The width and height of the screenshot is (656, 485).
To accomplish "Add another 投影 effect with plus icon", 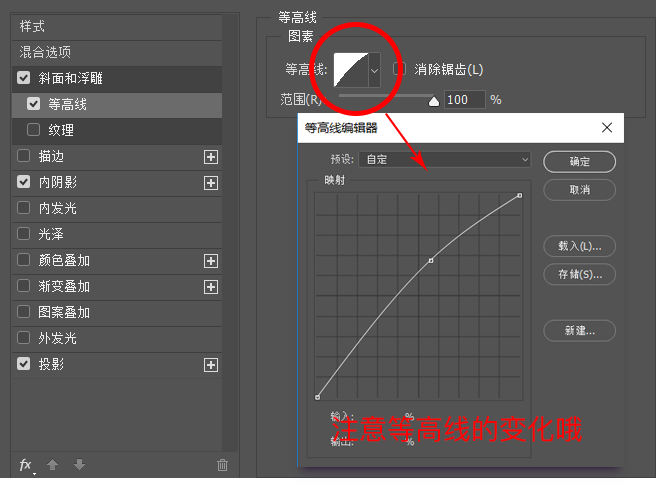I will (x=211, y=365).
